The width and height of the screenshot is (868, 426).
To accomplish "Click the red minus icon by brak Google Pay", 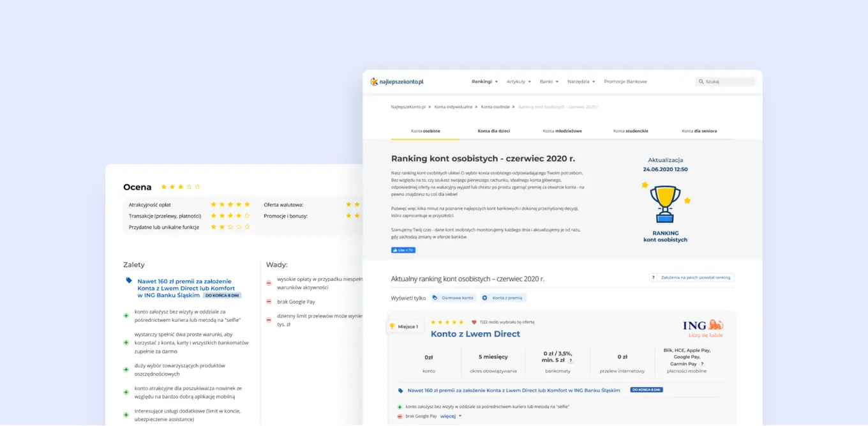I will pos(400,416).
